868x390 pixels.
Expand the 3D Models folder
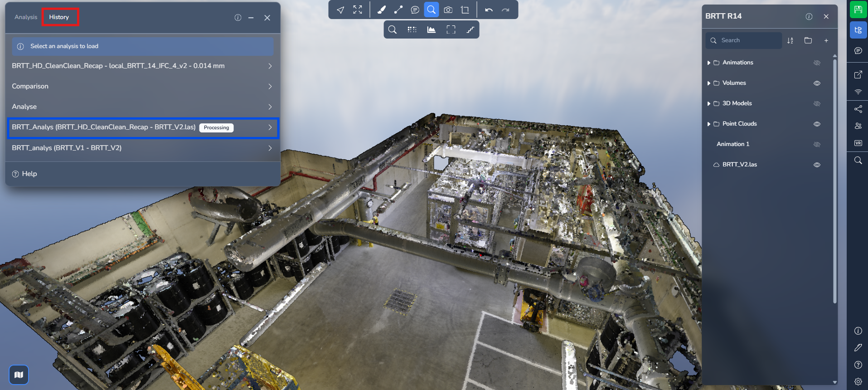point(709,103)
